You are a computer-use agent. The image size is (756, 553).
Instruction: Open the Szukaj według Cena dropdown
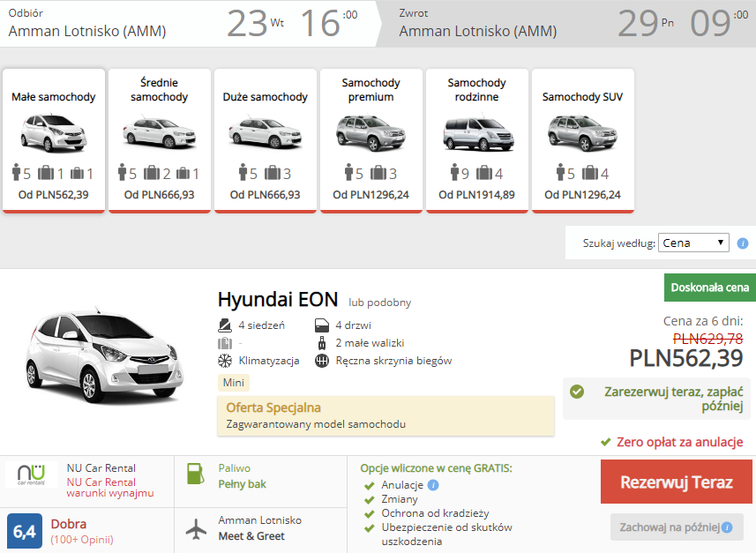click(x=693, y=243)
